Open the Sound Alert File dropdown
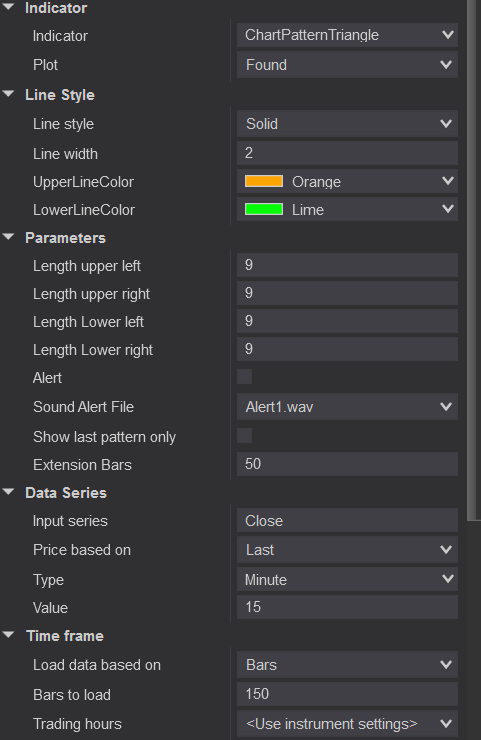This screenshot has width=481, height=740. pos(347,406)
